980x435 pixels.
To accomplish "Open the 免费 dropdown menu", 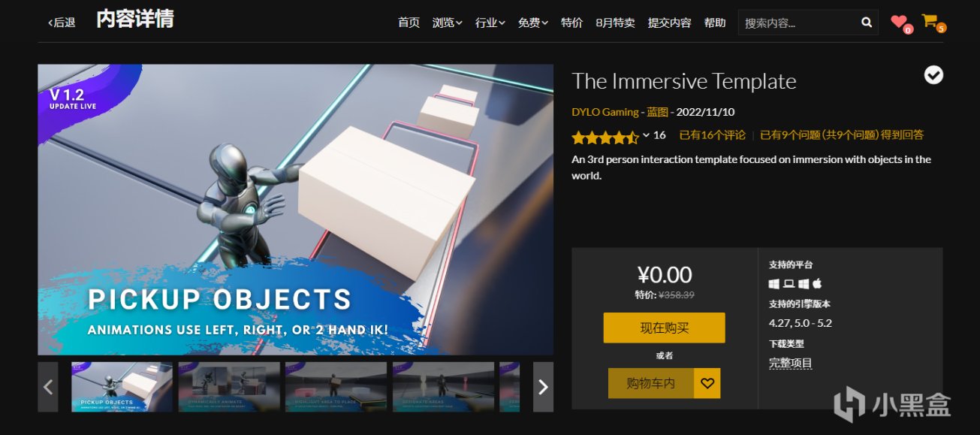I will tap(532, 23).
